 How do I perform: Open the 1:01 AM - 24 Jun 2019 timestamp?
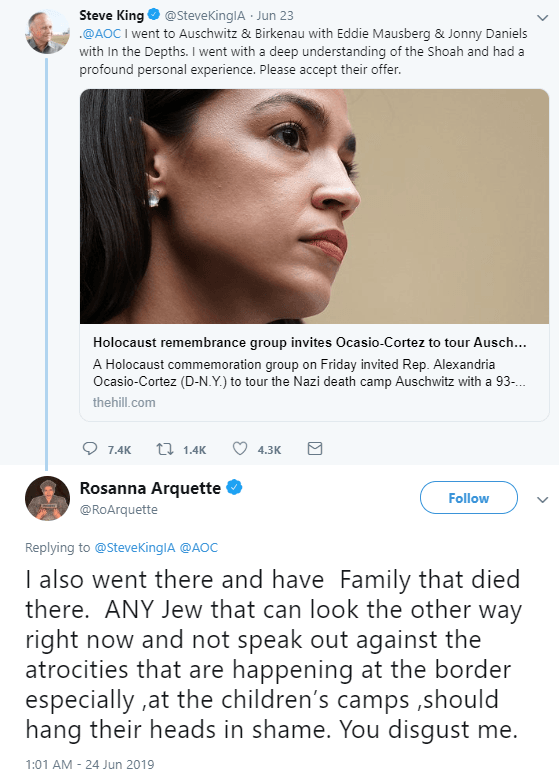click(x=90, y=765)
